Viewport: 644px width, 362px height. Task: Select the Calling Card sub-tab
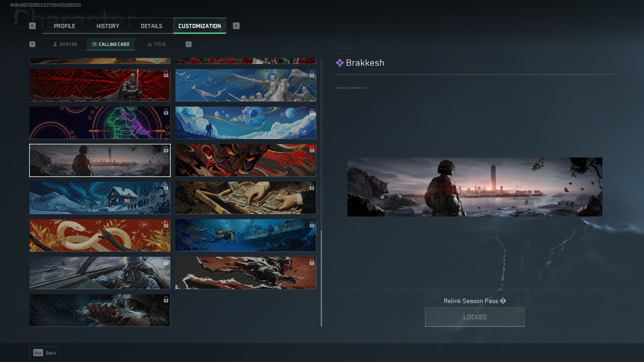(x=110, y=44)
